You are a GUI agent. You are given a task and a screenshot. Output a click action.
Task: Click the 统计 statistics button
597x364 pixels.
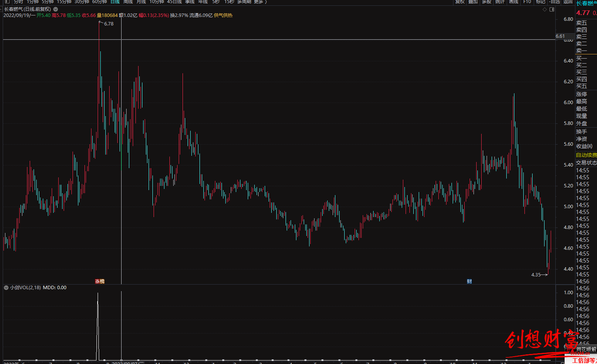coord(500,2)
